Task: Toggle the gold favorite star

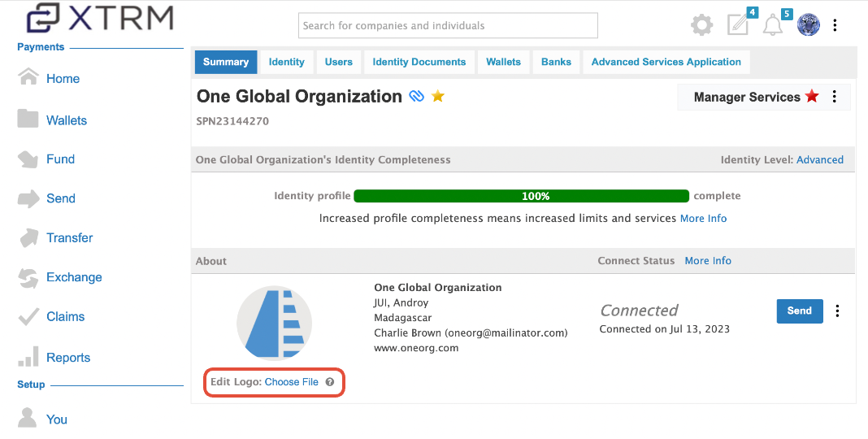Action: (438, 96)
